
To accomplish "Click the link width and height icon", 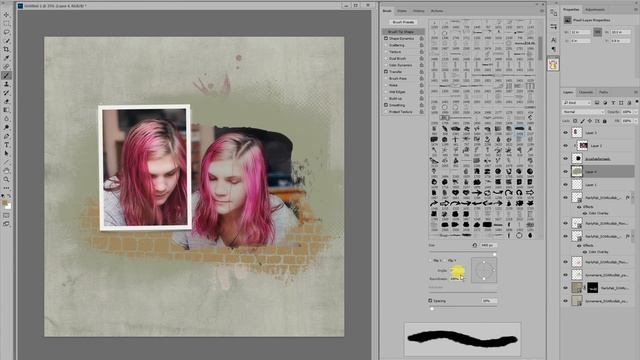I will coord(597,32).
